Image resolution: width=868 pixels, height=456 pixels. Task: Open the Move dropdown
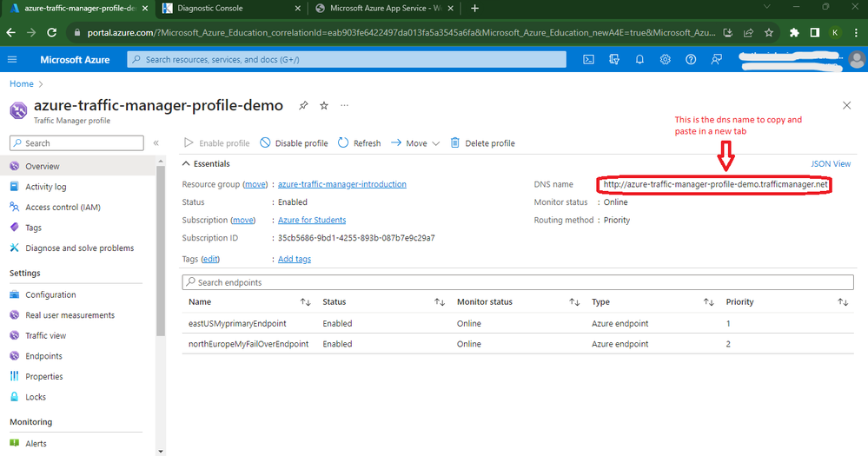click(x=415, y=142)
